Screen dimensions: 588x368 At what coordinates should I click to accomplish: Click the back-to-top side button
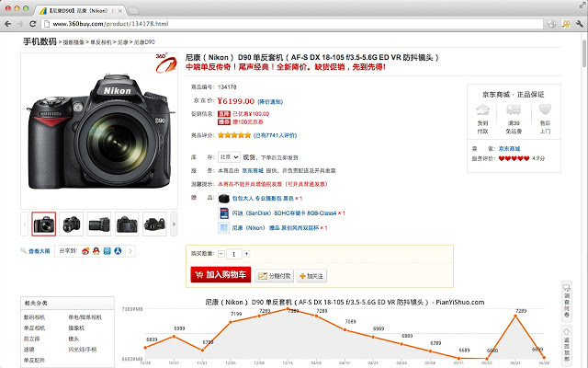567,346
